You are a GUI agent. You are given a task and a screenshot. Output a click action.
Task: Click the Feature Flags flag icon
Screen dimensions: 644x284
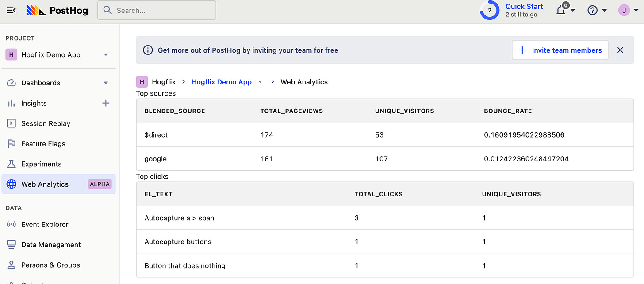coord(12,144)
